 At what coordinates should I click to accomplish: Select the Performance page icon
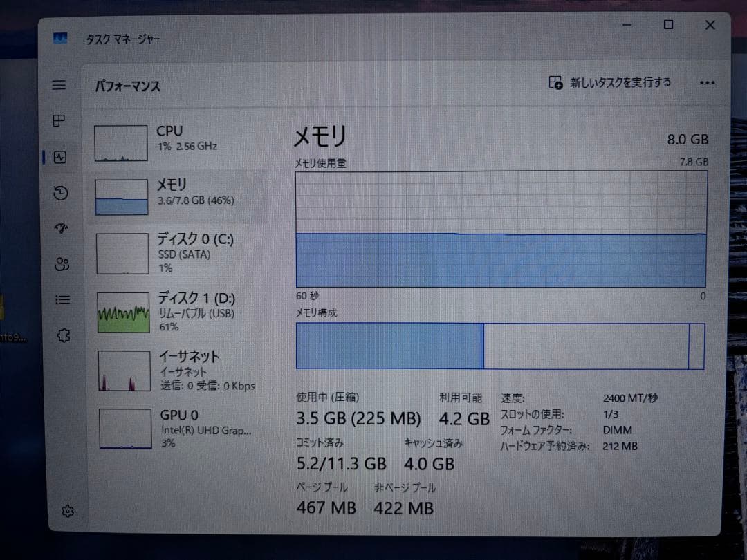coord(61,158)
